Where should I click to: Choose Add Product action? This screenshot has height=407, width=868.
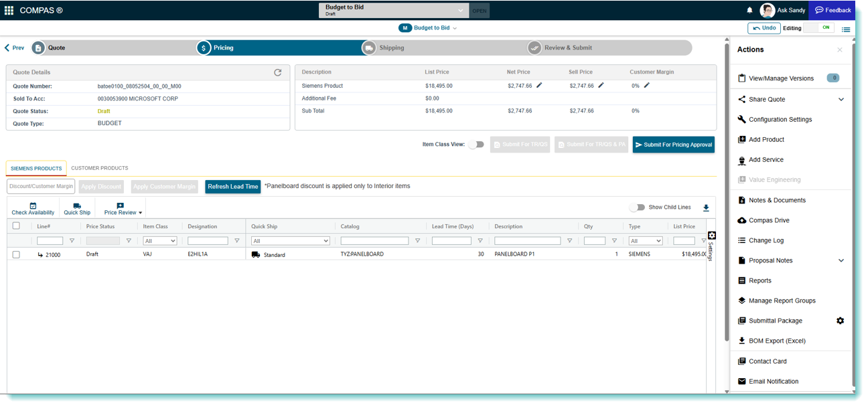760,139
